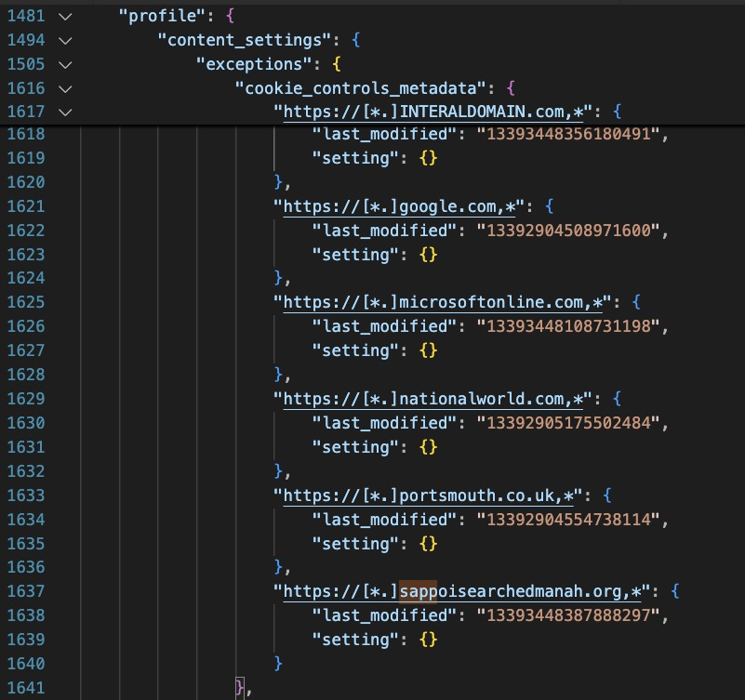745x700 pixels.
Task: Click line number 1621
Action: (x=26, y=206)
